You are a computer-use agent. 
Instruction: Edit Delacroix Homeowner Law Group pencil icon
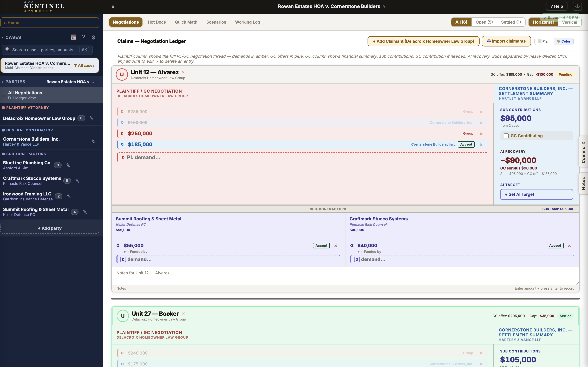click(x=92, y=118)
